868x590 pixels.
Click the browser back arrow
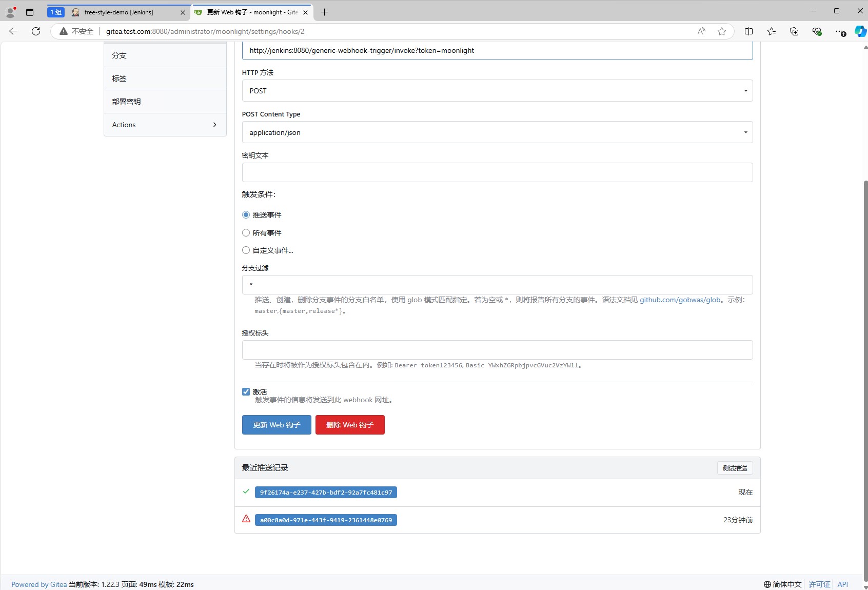point(13,31)
